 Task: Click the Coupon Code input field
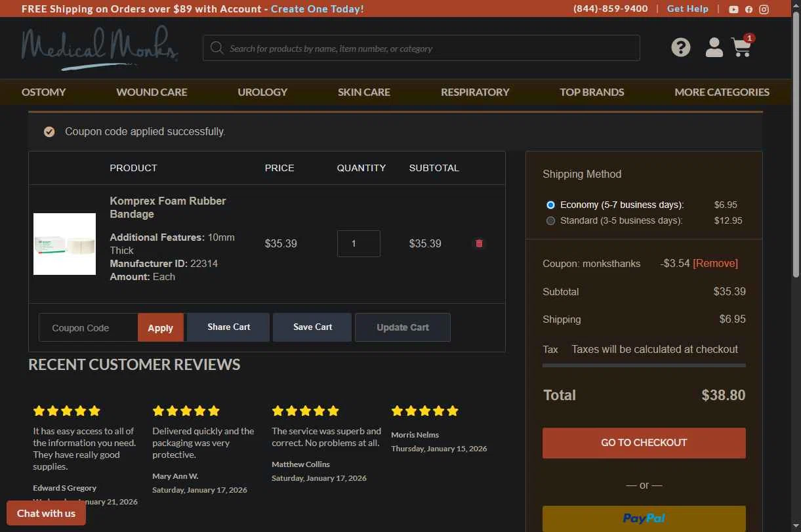click(89, 327)
